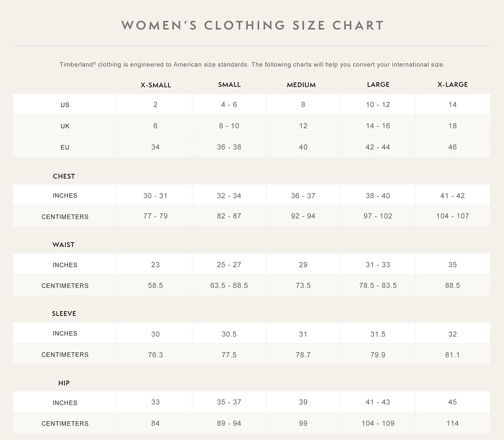This screenshot has height=440, width=504.
Task: Select the UK row label
Action: (65, 126)
